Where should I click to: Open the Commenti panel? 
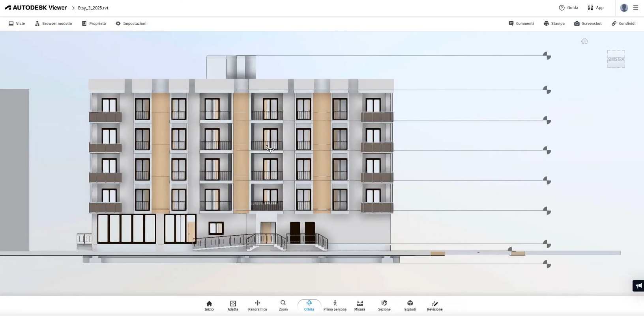pyautogui.click(x=521, y=24)
